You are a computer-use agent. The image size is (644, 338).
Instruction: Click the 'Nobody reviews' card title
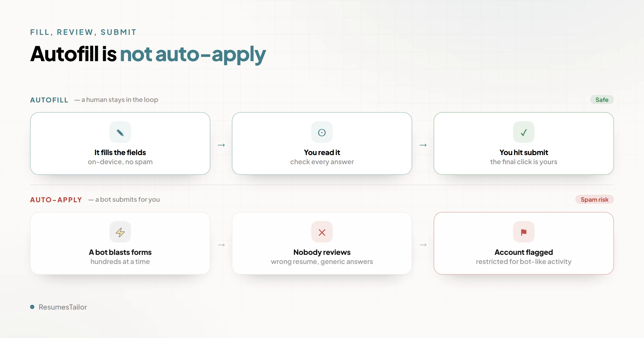tap(322, 252)
